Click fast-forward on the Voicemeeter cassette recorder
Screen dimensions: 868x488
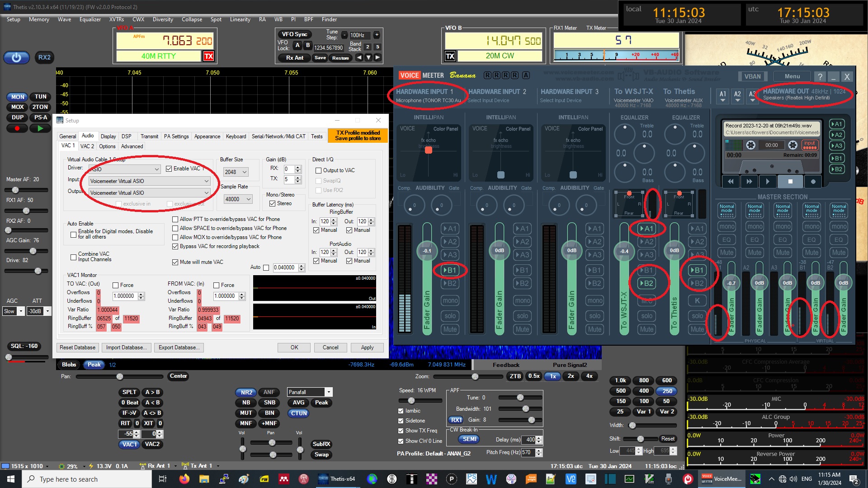(x=749, y=182)
